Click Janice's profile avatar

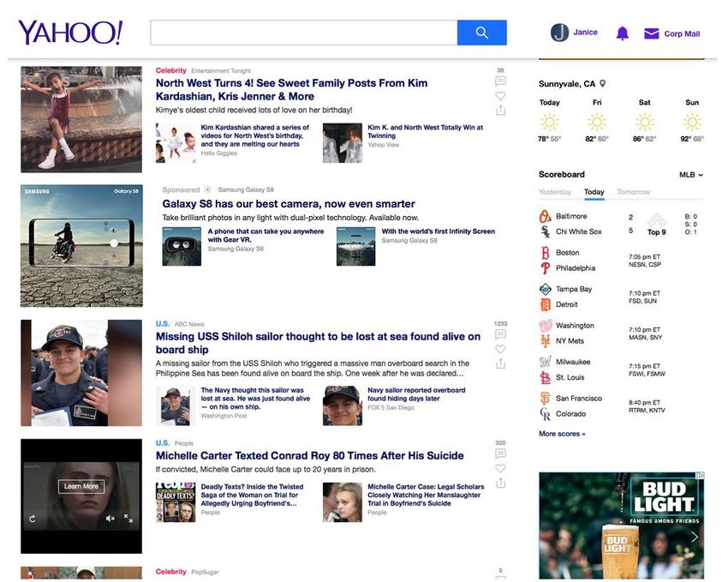click(559, 33)
